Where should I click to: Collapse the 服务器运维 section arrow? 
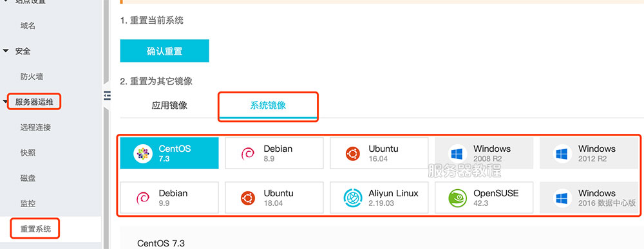pyautogui.click(x=5, y=102)
